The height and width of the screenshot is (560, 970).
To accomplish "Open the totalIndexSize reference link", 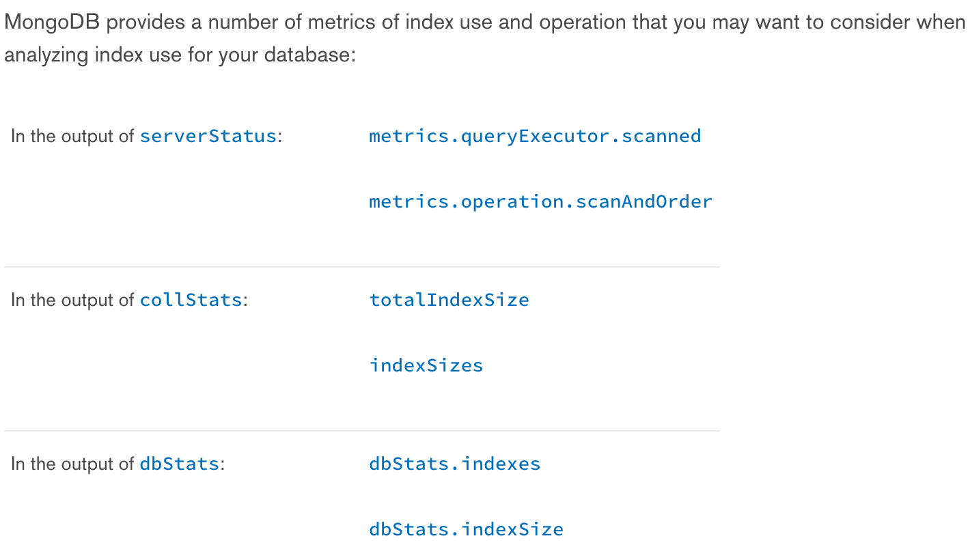I will [x=449, y=300].
